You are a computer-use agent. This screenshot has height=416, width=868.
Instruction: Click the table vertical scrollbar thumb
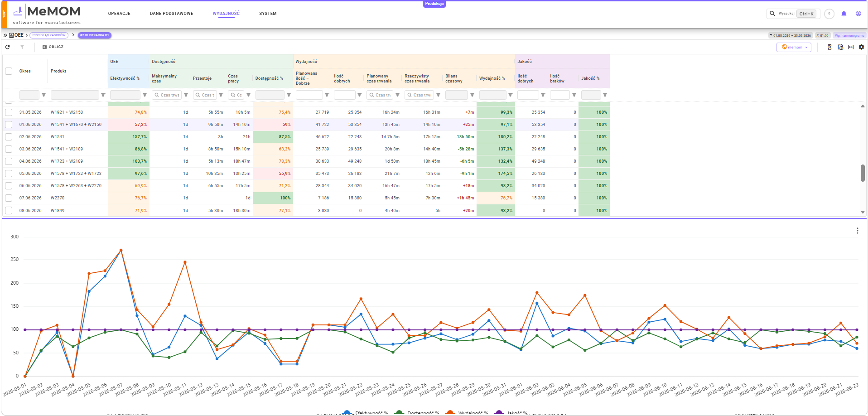(x=863, y=173)
